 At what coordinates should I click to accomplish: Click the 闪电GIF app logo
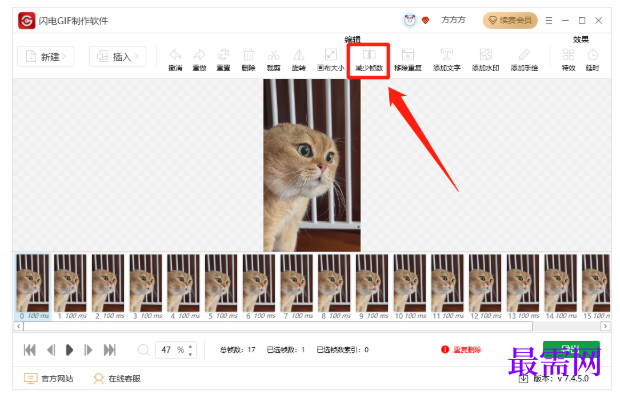click(x=26, y=21)
